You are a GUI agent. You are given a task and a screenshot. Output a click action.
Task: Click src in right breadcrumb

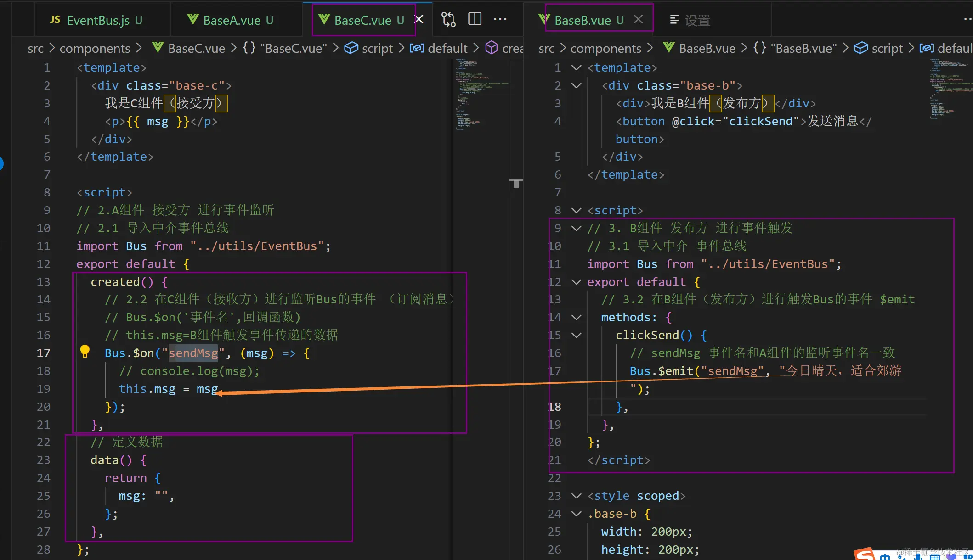546,48
